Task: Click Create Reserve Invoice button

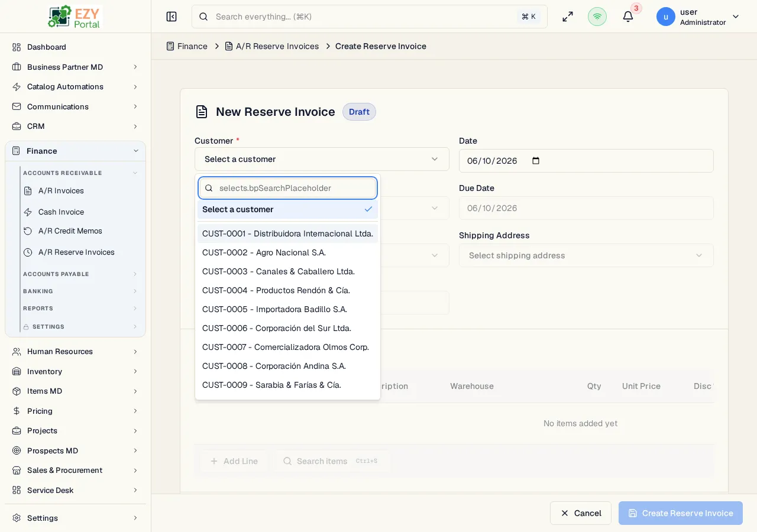Action: click(681, 513)
